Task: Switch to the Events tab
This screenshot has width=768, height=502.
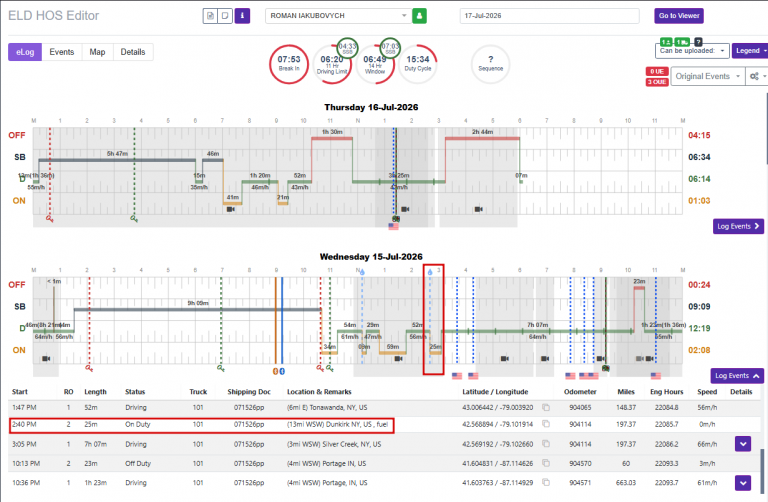Action: point(62,52)
